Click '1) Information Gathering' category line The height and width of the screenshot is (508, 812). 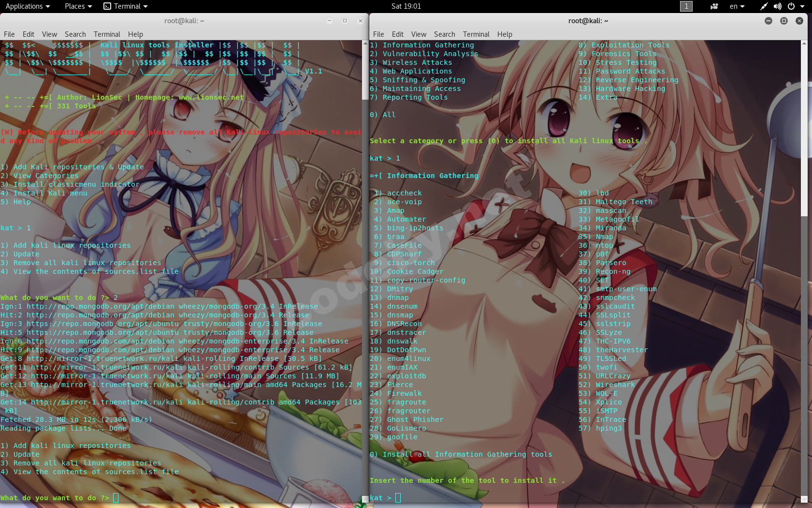tap(422, 45)
